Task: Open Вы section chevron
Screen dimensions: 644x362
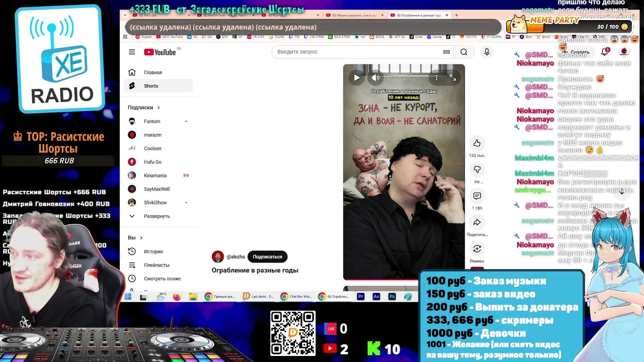Action: (x=141, y=238)
